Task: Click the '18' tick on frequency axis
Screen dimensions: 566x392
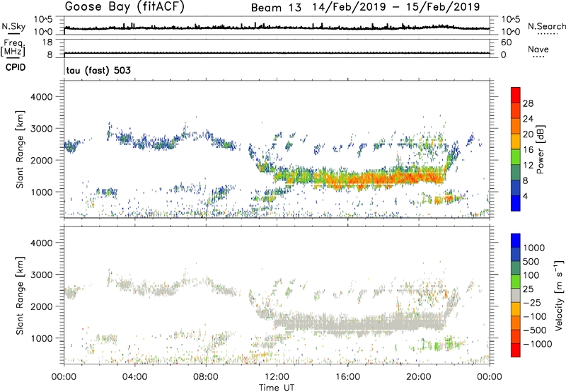Action: [47, 42]
